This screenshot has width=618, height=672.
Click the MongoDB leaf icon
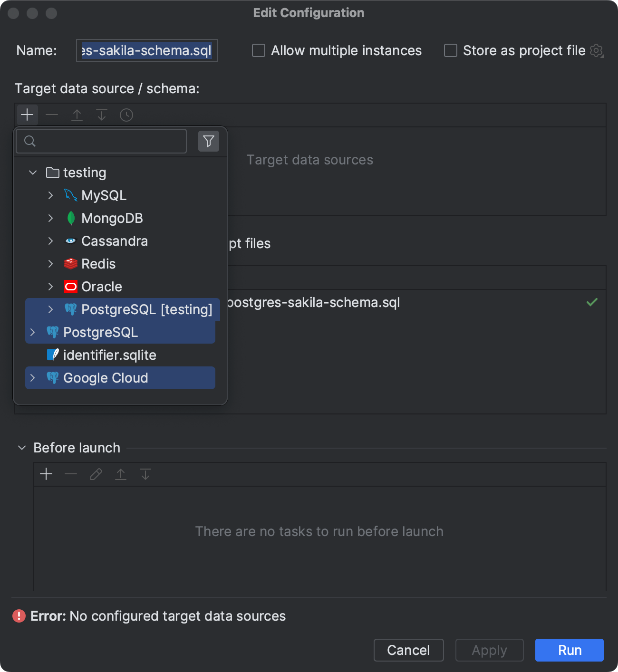[x=71, y=218]
